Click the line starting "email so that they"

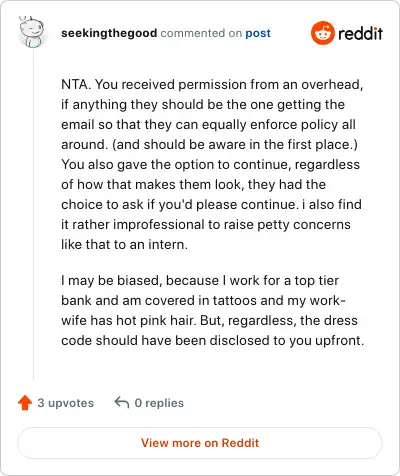point(208,124)
